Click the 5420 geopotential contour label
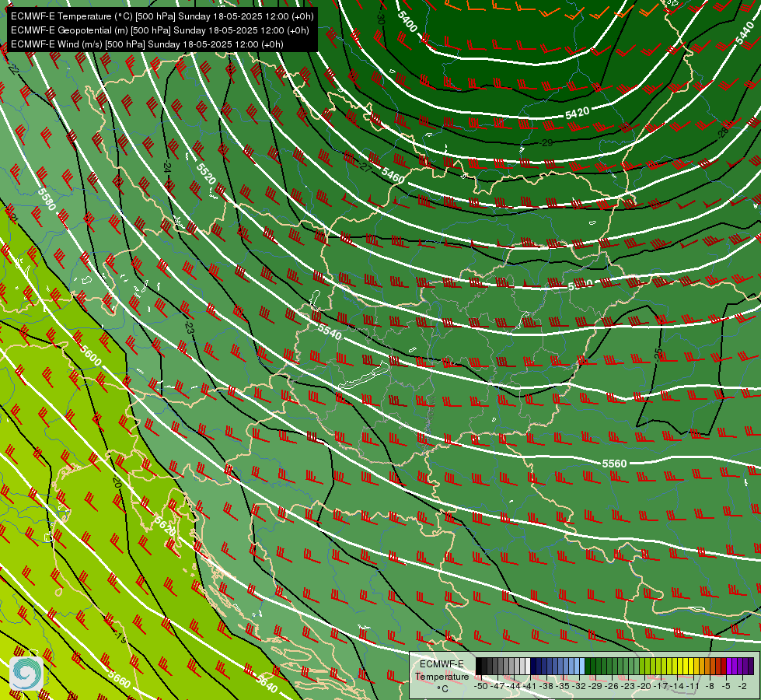Image resolution: width=761 pixels, height=700 pixels. tap(577, 114)
